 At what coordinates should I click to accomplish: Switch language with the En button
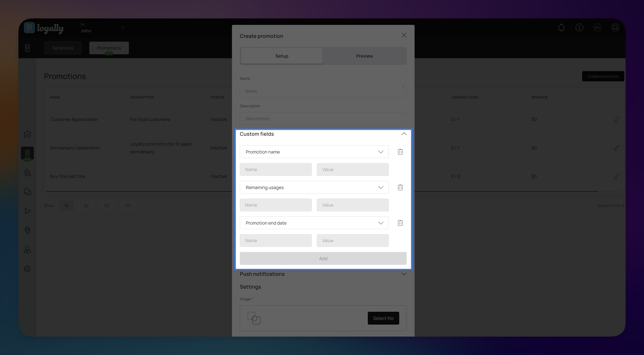click(597, 28)
